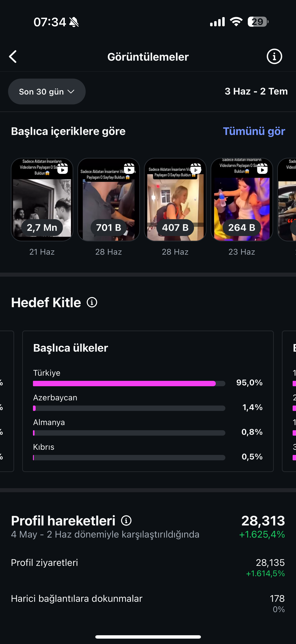Expand the Son 30 gün dropdown
The image size is (296, 644).
(47, 91)
